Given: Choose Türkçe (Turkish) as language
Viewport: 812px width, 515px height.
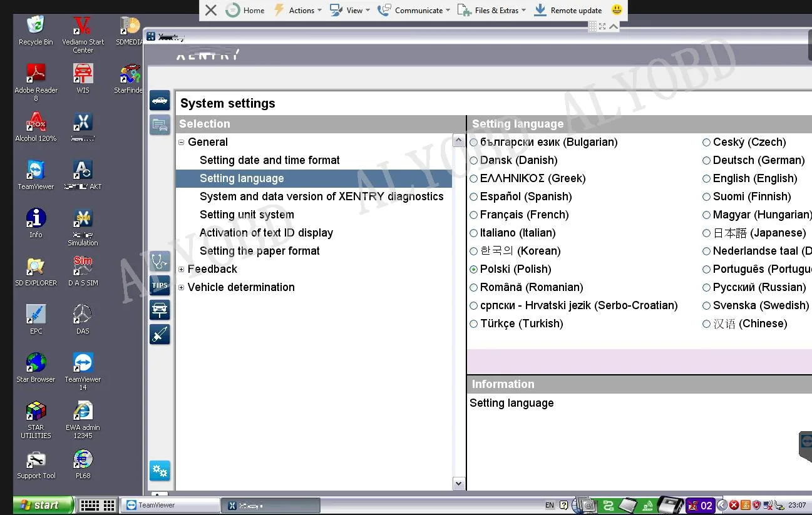Looking at the screenshot, I should click(x=474, y=324).
